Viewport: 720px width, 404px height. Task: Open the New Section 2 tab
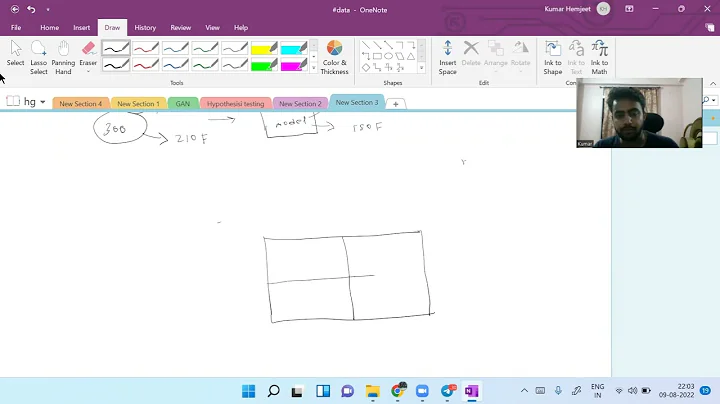click(300, 104)
